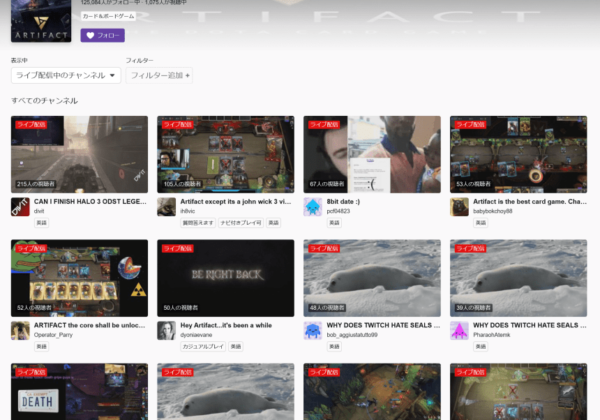
Task: Open divit's avatar icon
Action: point(20,207)
